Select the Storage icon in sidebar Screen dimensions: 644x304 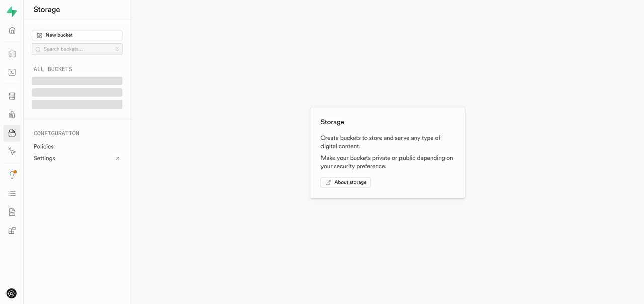[12, 133]
